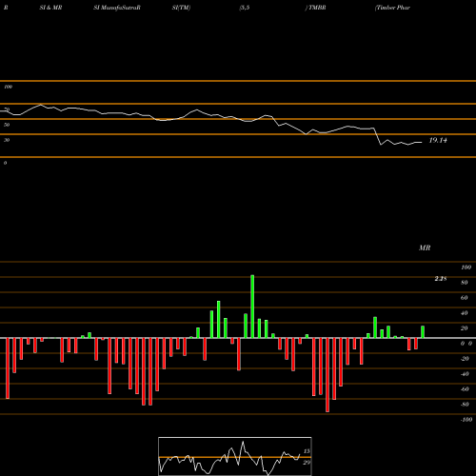Click the 15 label in mini chart
Image resolution: width=476 pixels, height=476 pixels.
point(307,451)
